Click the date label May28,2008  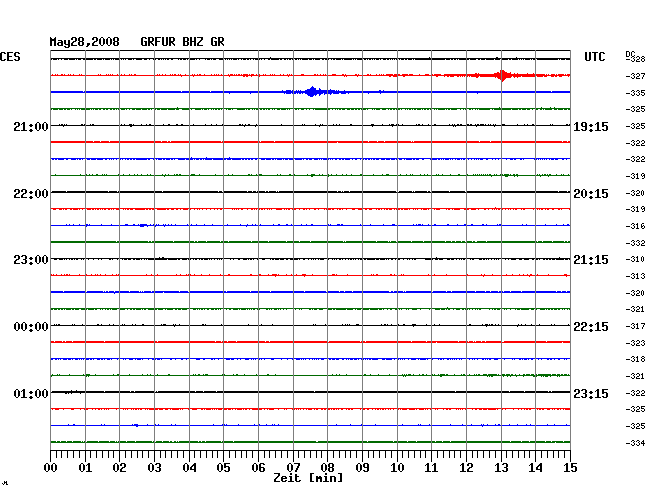point(85,42)
